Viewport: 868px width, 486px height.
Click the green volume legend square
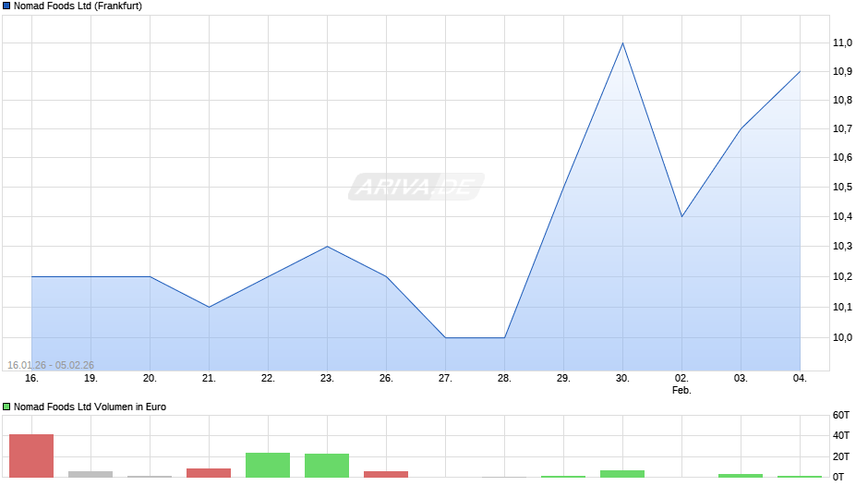pyautogui.click(x=6, y=407)
